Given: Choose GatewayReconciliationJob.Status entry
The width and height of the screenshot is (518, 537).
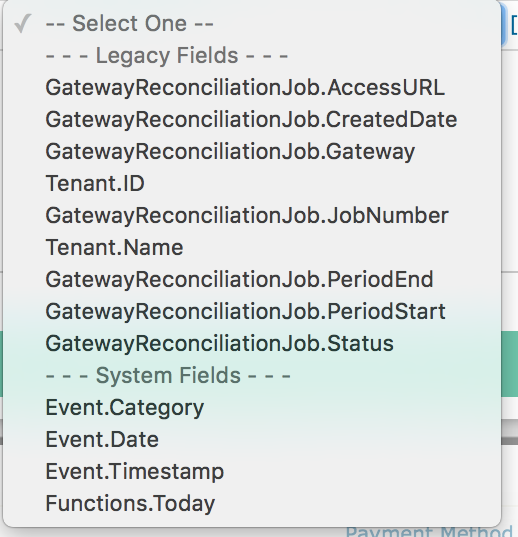Looking at the screenshot, I should point(252,343).
